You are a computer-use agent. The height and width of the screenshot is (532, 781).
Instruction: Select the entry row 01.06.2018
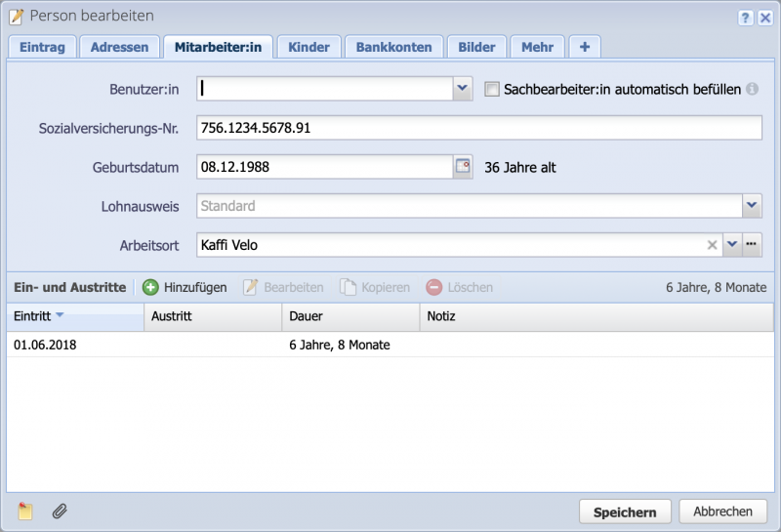pos(390,345)
